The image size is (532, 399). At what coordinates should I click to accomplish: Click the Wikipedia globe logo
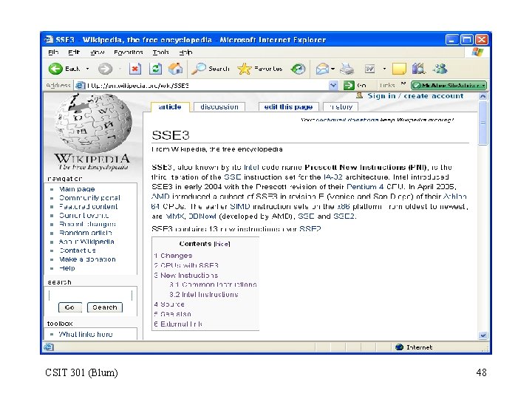pos(93,123)
